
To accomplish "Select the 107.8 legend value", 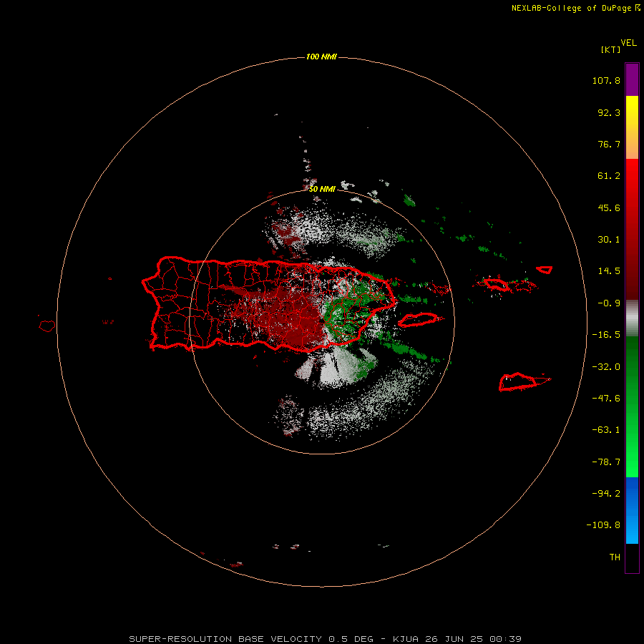I will (606, 80).
